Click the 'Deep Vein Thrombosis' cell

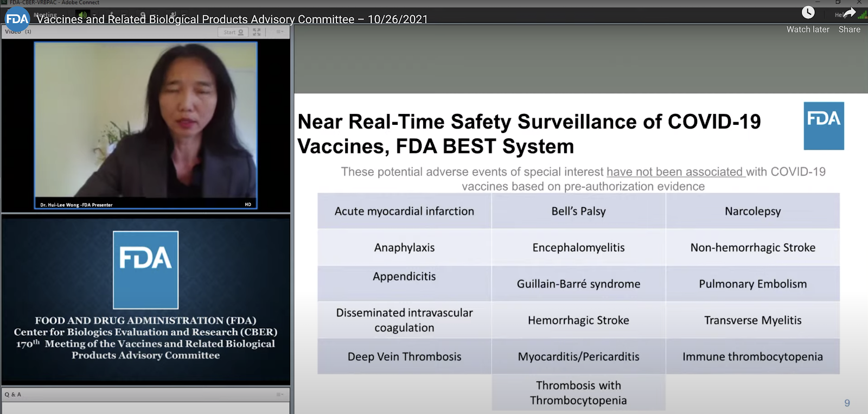tap(404, 356)
